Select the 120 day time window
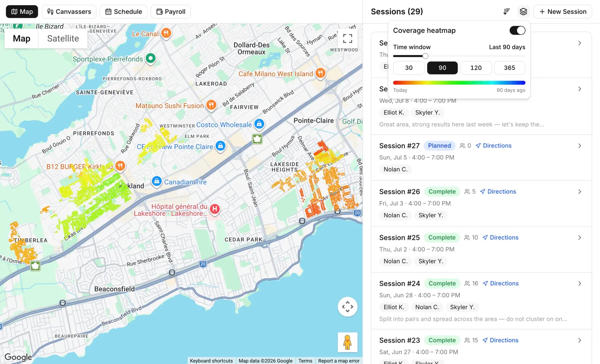This screenshot has height=364, width=600. pyautogui.click(x=476, y=68)
